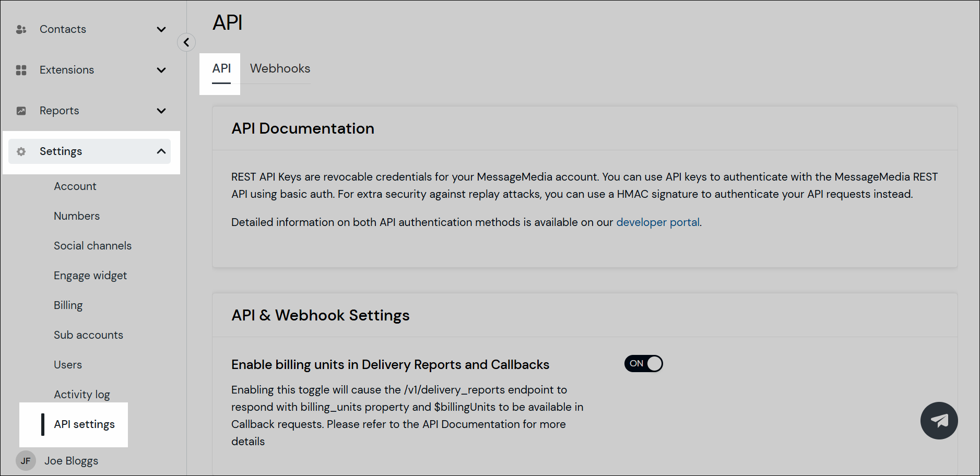Viewport: 980px width, 476px height.
Task: Click the Settings gear icon
Action: [21, 151]
